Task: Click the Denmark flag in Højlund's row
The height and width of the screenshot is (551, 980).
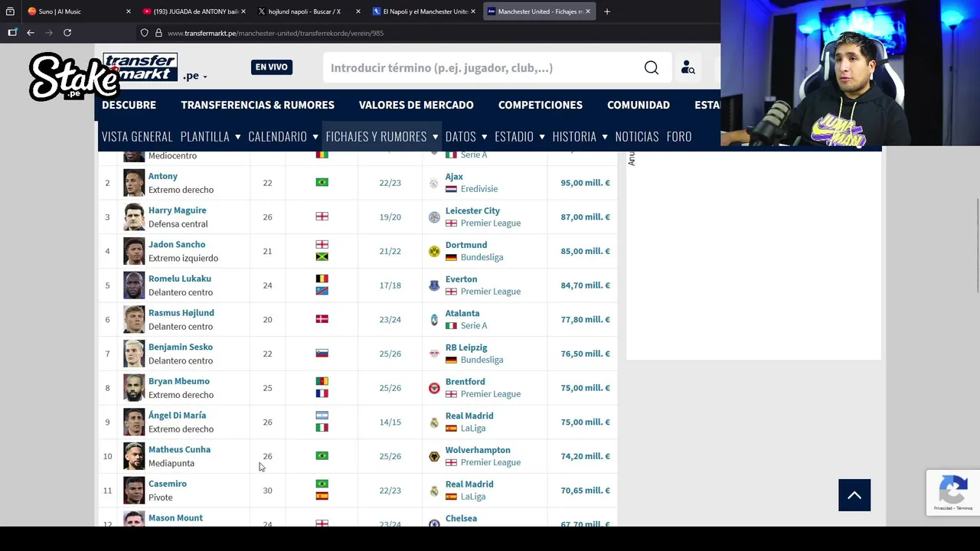Action: pyautogui.click(x=322, y=319)
